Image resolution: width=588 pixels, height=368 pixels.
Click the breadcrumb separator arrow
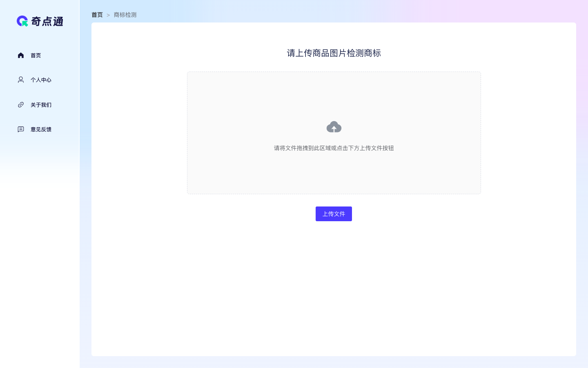[x=108, y=15]
